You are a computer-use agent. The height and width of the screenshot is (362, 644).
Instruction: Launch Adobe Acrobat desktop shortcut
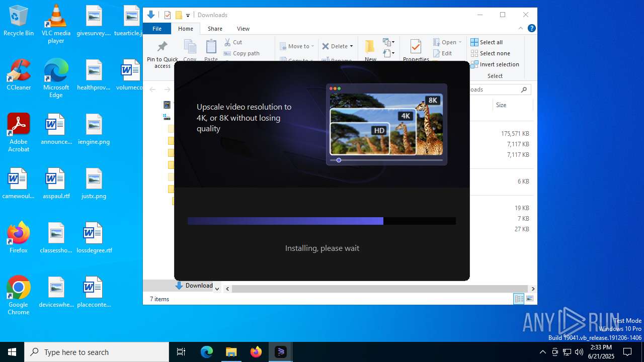click(19, 133)
